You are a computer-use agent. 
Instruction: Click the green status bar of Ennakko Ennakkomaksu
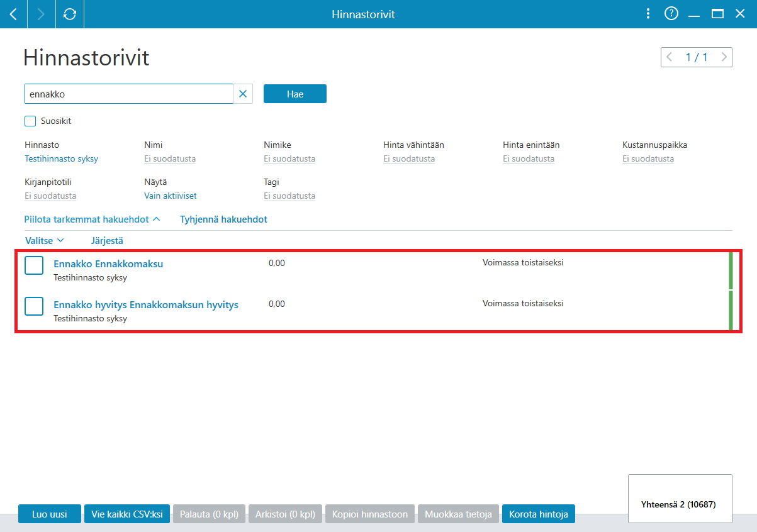(731, 270)
